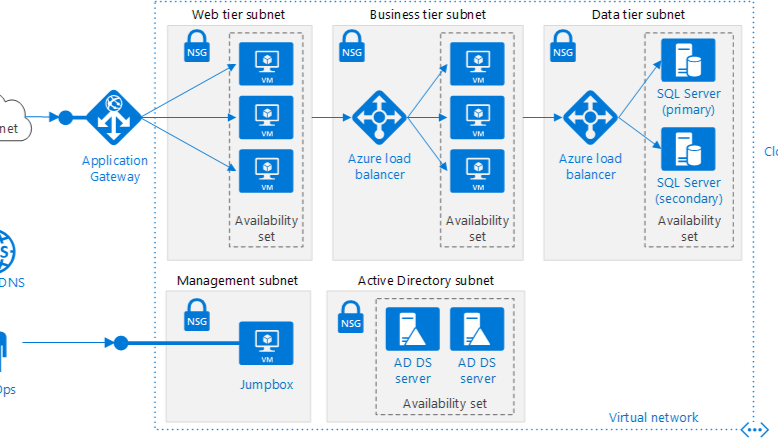Click the top VM in Business tier

pyautogui.click(x=477, y=64)
